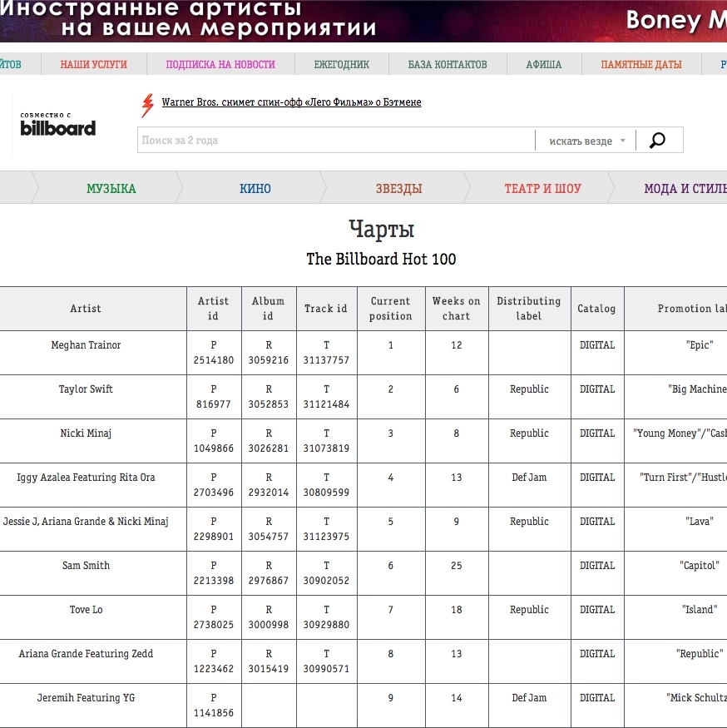Click the 'Album id' column header
Viewport: 727px width, 728px height.
[269, 309]
